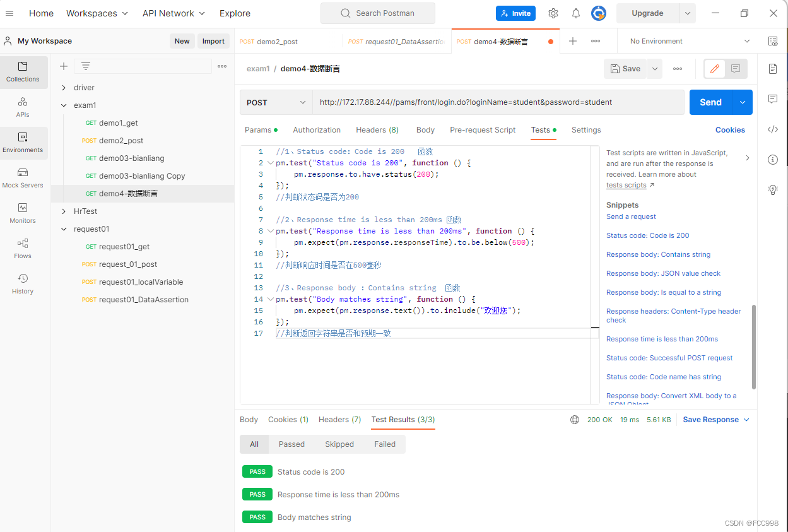Switch to Params tab
Image resolution: width=788 pixels, height=532 pixels.
click(x=261, y=130)
